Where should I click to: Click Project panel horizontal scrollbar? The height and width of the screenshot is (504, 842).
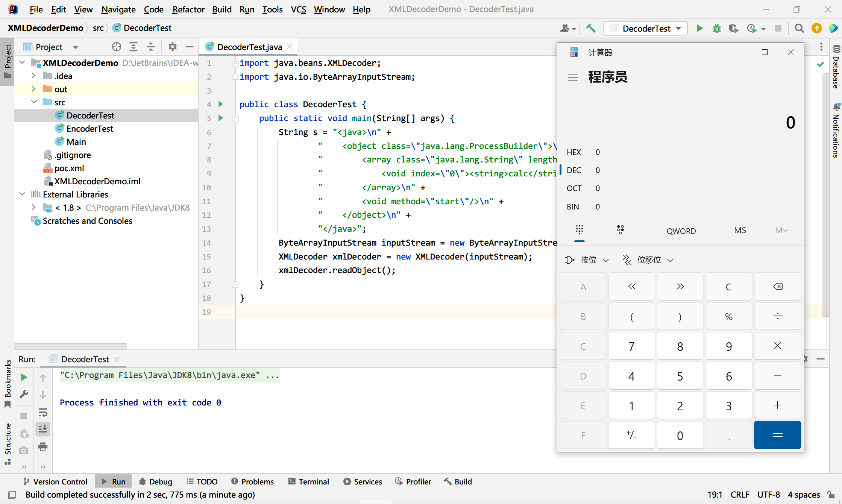coord(71,346)
